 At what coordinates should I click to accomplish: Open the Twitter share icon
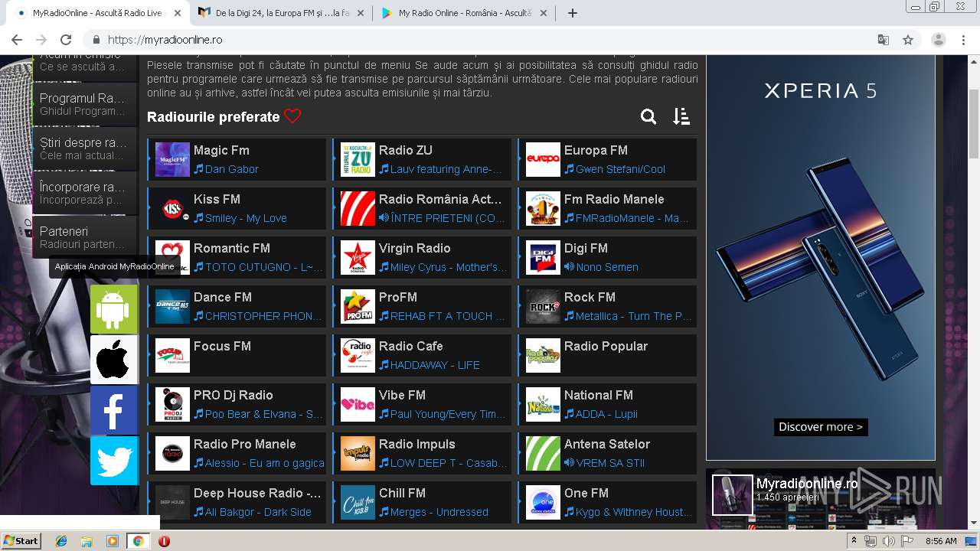(114, 461)
